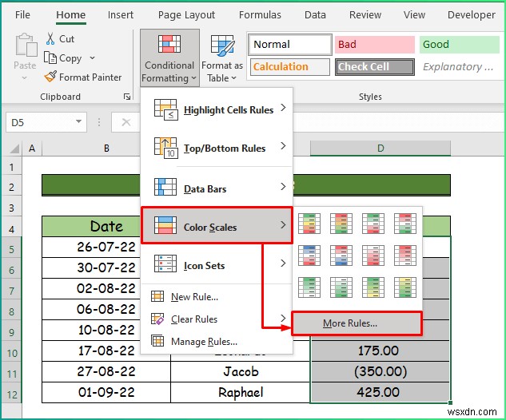Choose Green-White-Red color scale
The height and width of the screenshot is (420, 506).
[x=373, y=223]
